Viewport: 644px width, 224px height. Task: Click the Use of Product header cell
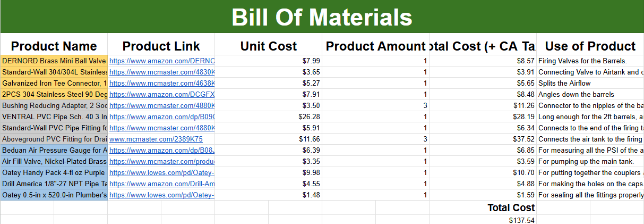590,46
